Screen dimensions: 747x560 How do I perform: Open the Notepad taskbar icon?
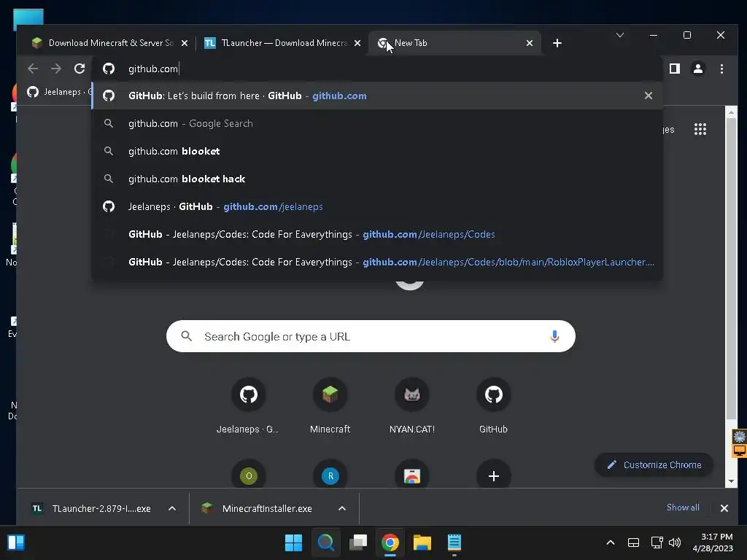454,542
